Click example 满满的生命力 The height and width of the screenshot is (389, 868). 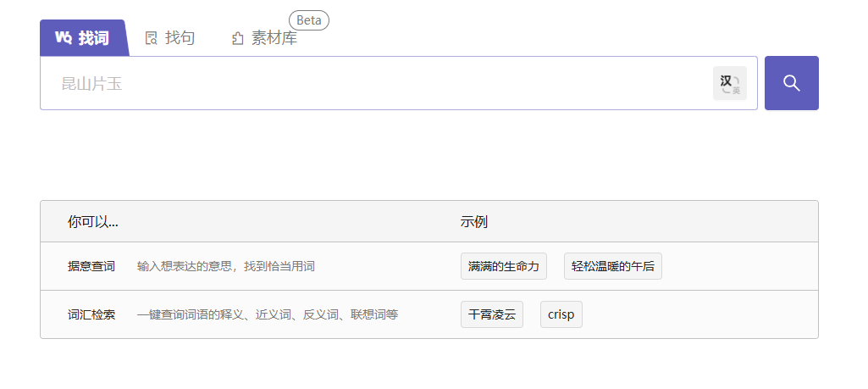pos(504,266)
